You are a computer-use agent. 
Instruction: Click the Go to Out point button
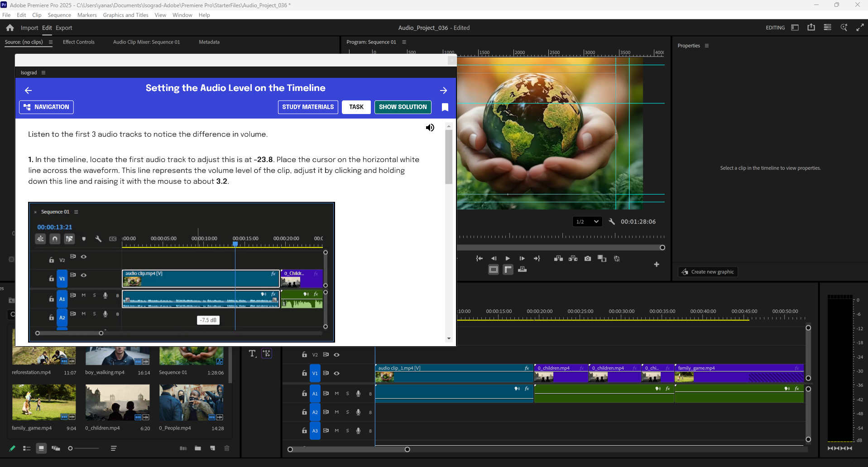[x=537, y=258]
